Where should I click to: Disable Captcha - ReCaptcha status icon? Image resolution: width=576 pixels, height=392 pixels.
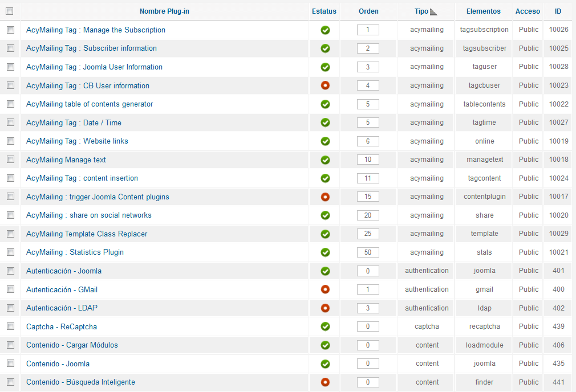(325, 326)
